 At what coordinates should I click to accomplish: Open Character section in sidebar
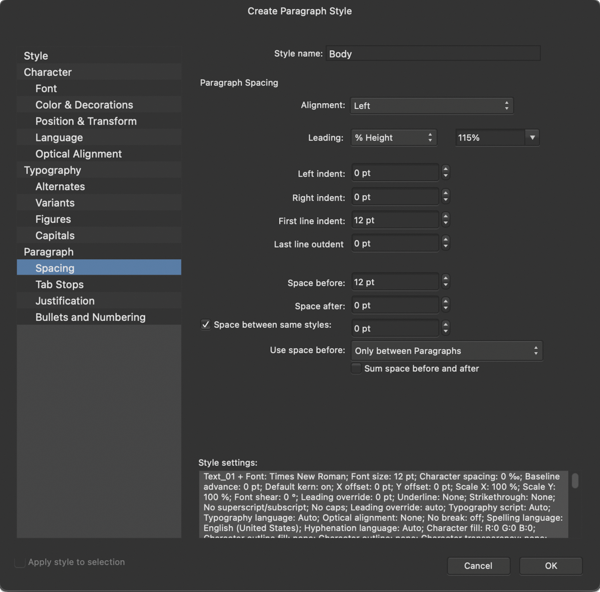coord(99,72)
